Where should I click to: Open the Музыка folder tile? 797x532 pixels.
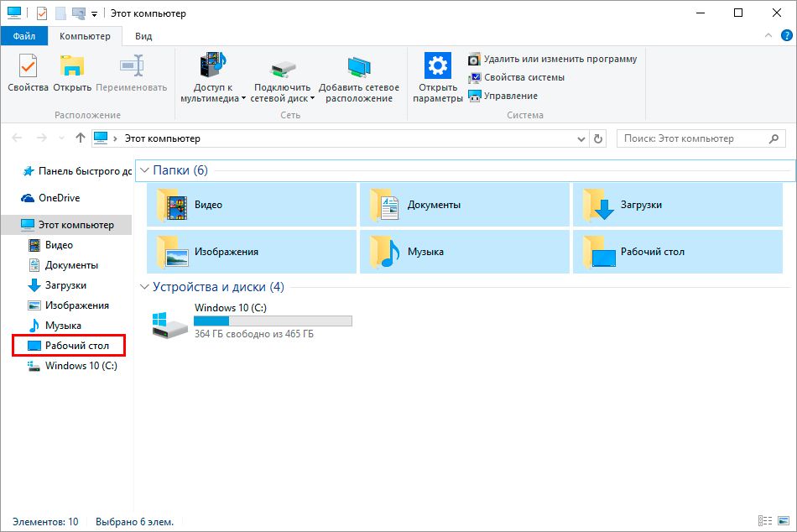coord(465,252)
